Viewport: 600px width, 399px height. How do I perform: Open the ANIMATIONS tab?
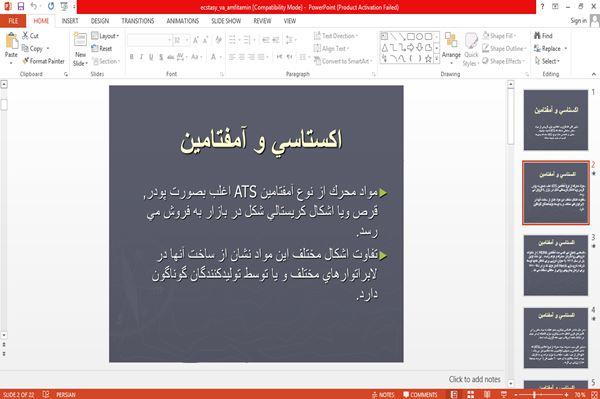coord(183,21)
